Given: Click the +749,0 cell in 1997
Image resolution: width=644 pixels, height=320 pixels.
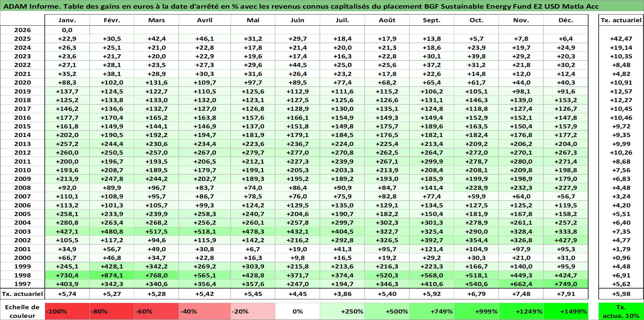Looking at the screenshot, I should point(566,284).
